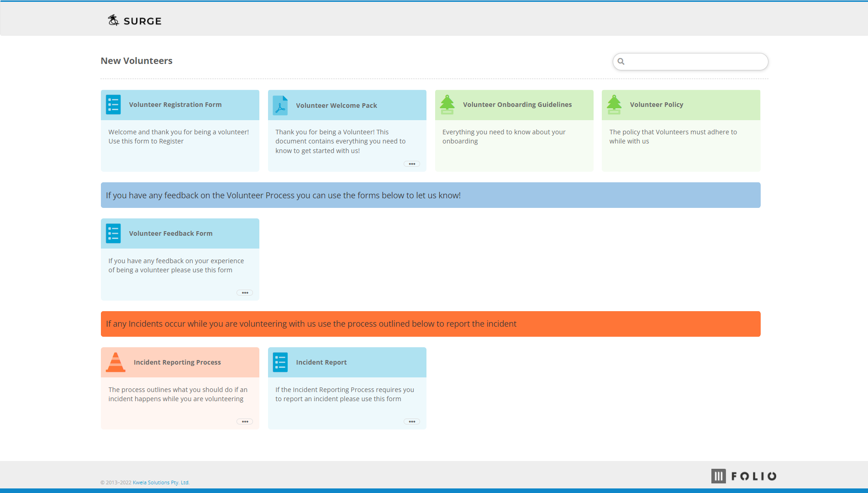Open the Volunteer Policy tile
The height and width of the screenshot is (493, 868).
coord(657,105)
